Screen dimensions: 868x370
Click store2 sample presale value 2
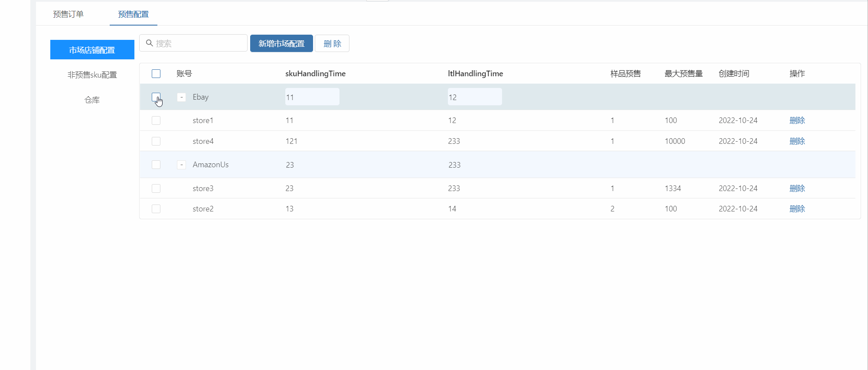612,209
